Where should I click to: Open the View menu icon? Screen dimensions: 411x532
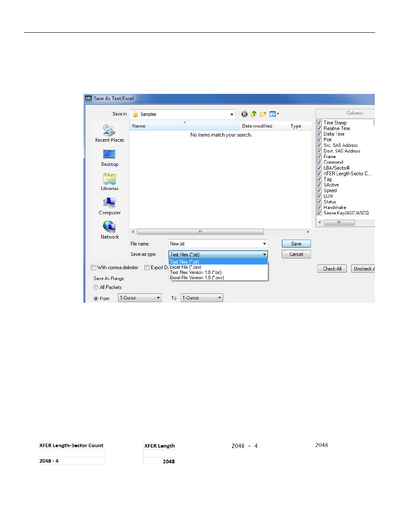click(272, 114)
